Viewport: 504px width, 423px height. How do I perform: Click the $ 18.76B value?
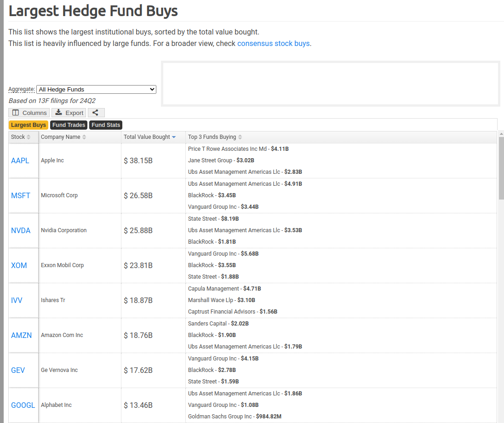tap(138, 336)
